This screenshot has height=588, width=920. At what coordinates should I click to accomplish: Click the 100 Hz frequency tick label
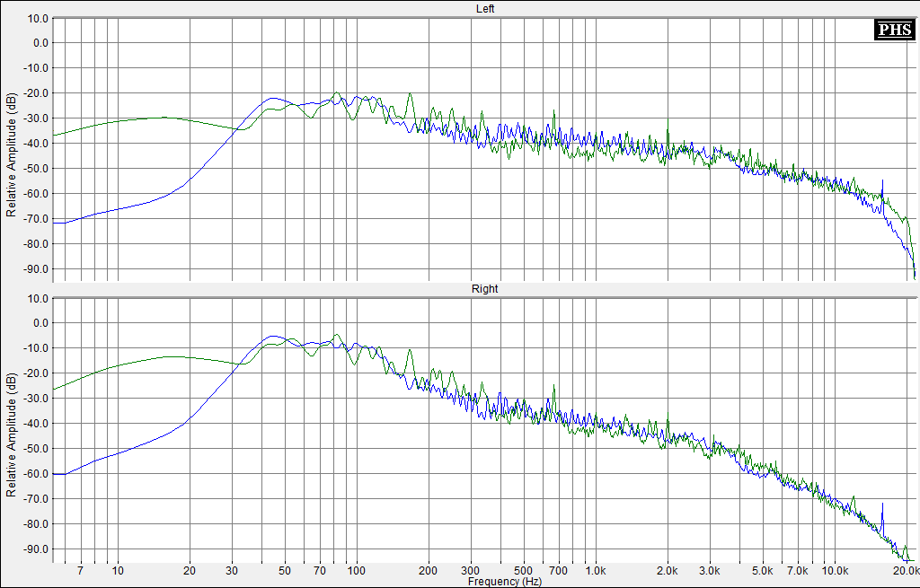pyautogui.click(x=357, y=571)
